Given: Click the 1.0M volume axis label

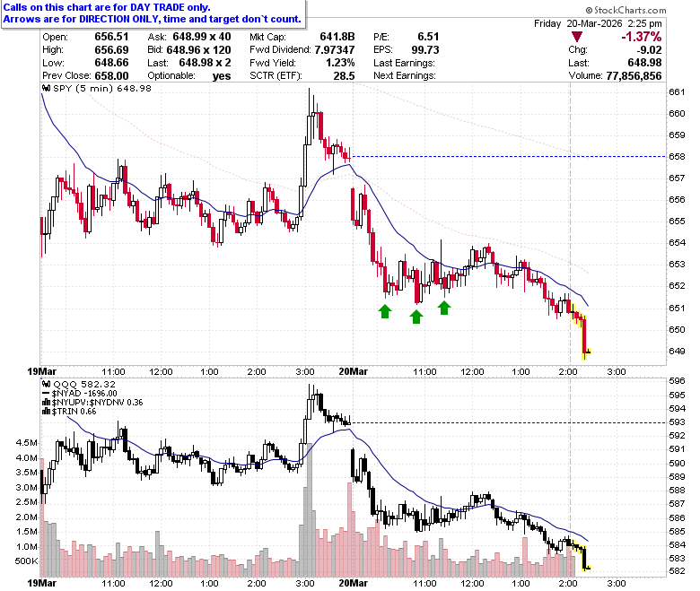Looking at the screenshot, I should coord(26,546).
